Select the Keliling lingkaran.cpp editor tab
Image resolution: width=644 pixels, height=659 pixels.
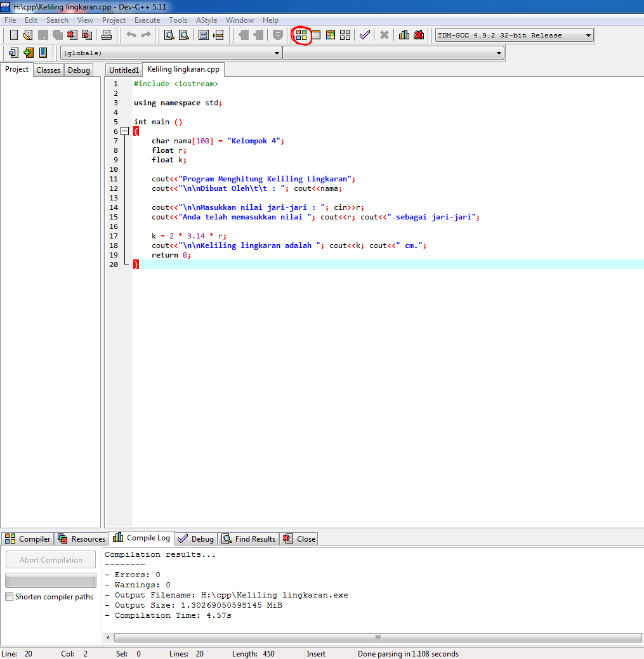point(183,69)
